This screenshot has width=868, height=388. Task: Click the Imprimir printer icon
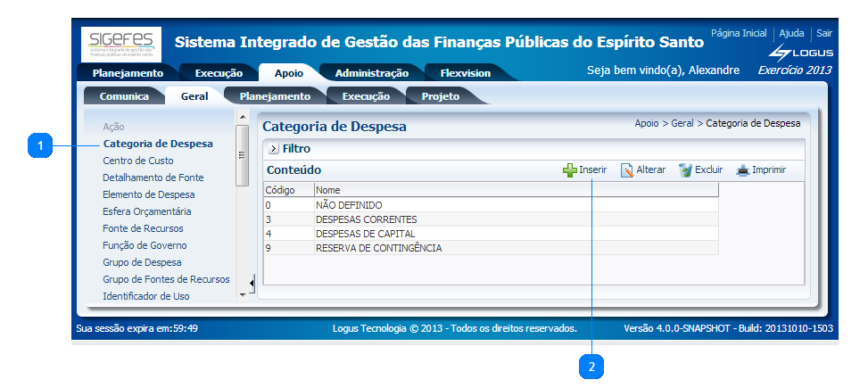(742, 170)
